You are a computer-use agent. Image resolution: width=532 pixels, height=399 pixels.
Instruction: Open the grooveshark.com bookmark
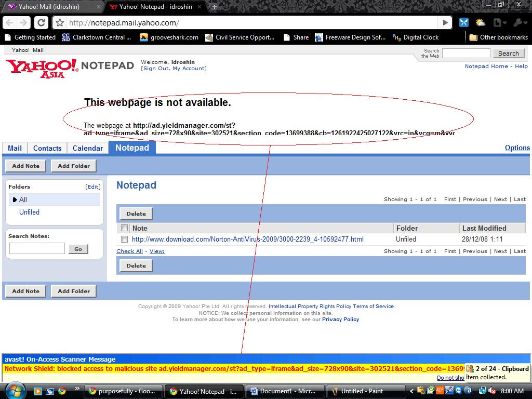coord(169,37)
